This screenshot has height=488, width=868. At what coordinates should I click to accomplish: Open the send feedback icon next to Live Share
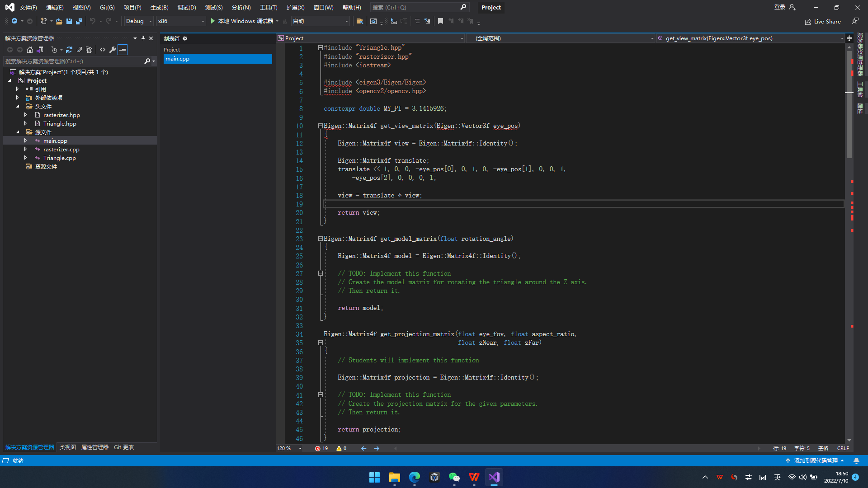tap(855, 21)
